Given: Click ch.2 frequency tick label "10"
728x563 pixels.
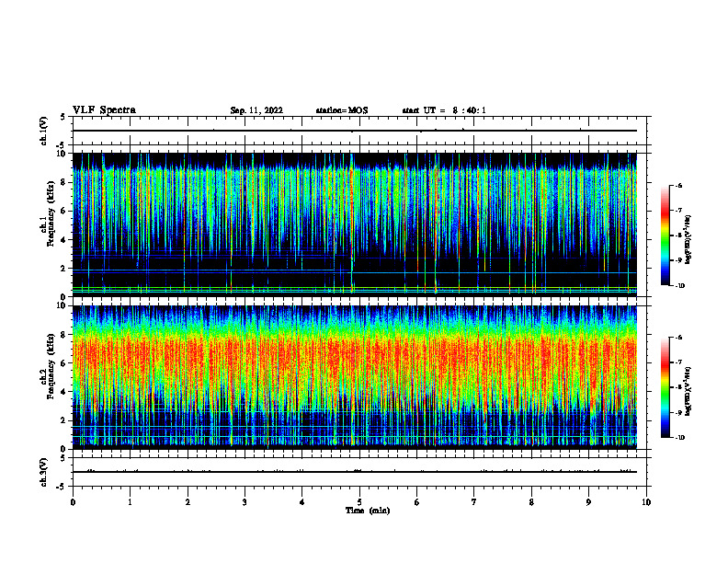Looking at the screenshot, I should click(63, 305).
